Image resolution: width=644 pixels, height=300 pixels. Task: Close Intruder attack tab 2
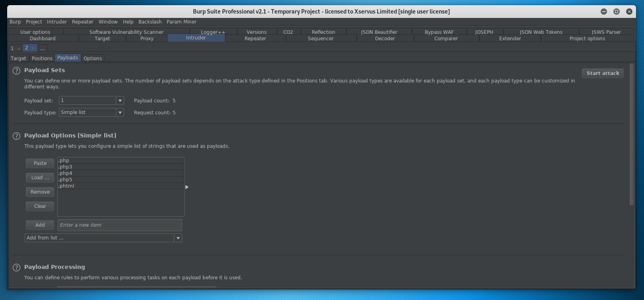click(33, 48)
